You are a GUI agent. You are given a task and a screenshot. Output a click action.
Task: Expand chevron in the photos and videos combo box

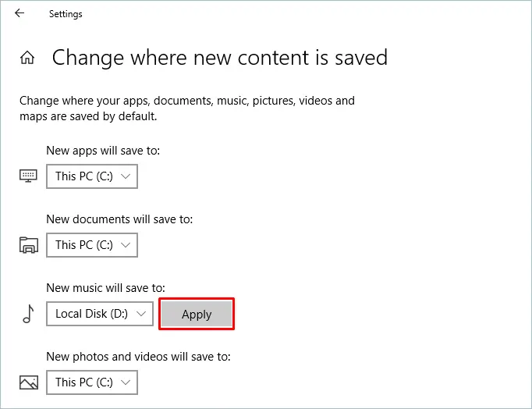coord(126,382)
